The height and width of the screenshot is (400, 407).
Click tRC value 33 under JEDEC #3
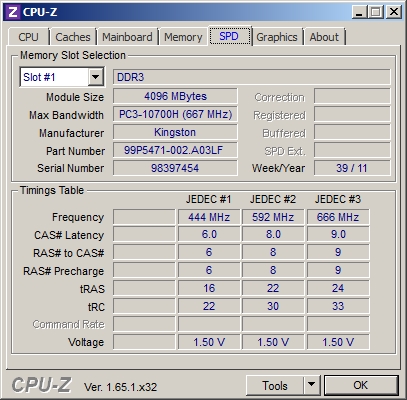[338, 306]
